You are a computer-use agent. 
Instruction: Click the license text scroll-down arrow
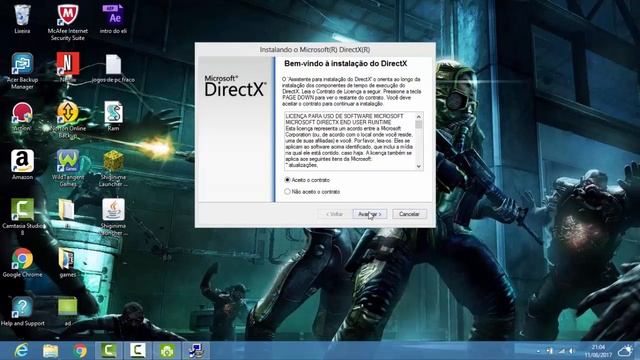(419, 166)
